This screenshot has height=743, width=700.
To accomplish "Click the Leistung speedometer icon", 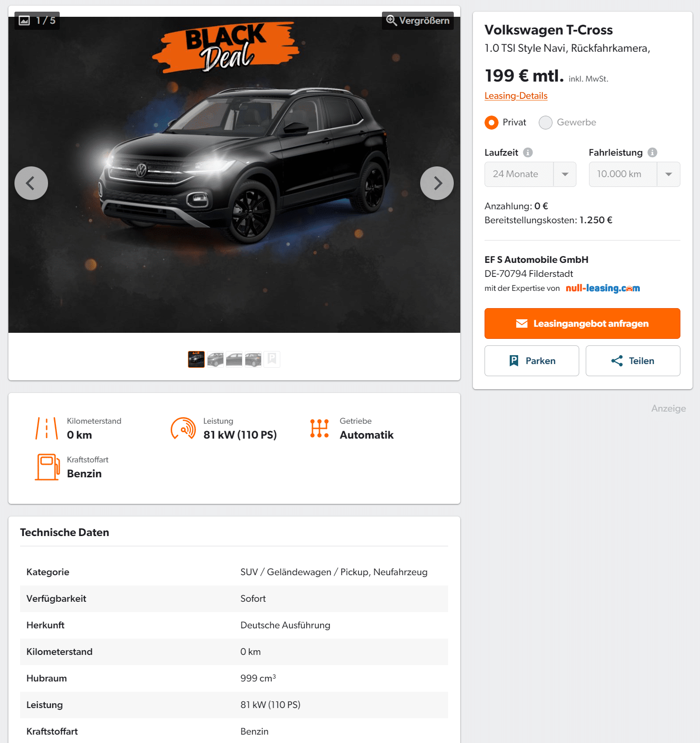I will (183, 428).
